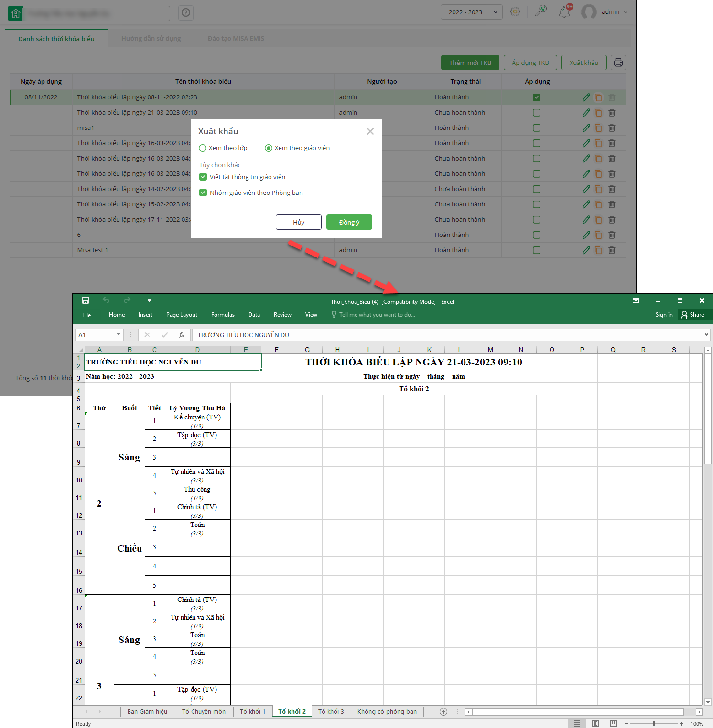This screenshot has width=713, height=728.
Task: Click the printer icon beside Xuất khẩu
Action: point(618,63)
